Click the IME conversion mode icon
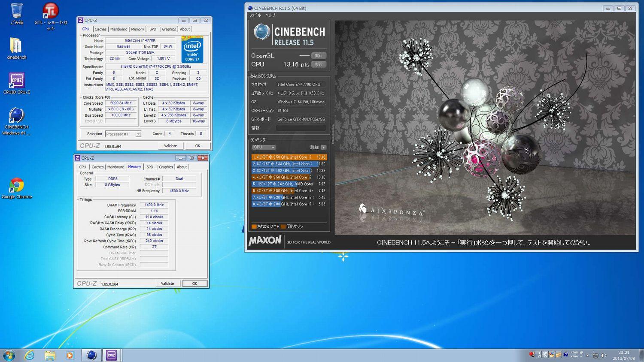Image resolution: width=644 pixels, height=362 pixels. (545, 355)
